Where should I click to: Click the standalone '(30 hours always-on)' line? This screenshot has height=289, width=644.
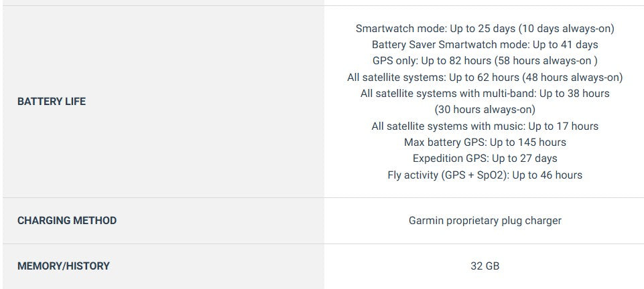485,110
